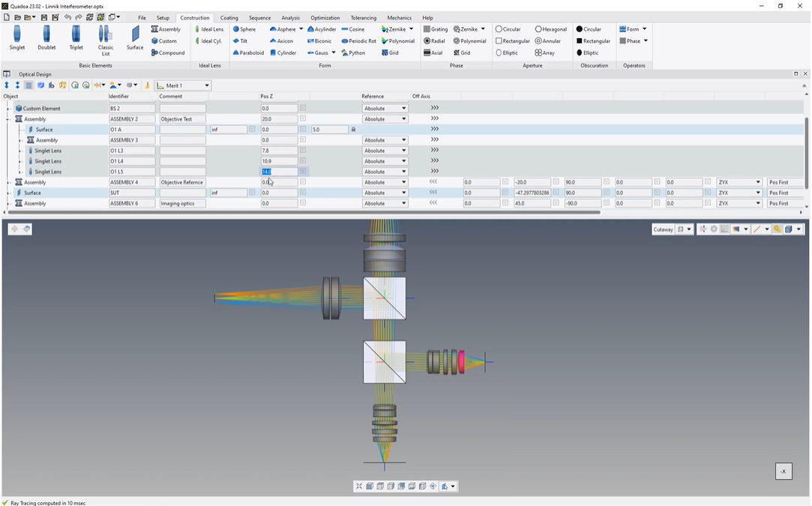The image size is (812, 506).
Task: Click the Cutaway button in the 3D view
Action: (x=663, y=229)
